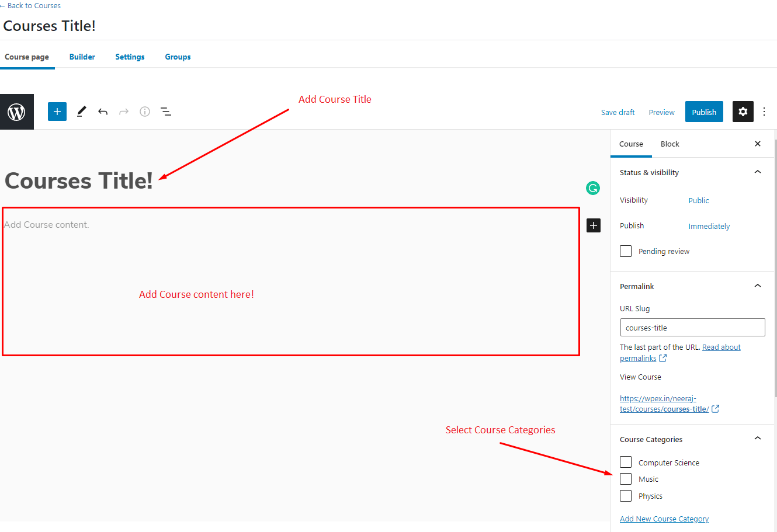Viewport: 777px width, 532px height.
Task: Switch to the Builder tab
Action: click(x=82, y=57)
